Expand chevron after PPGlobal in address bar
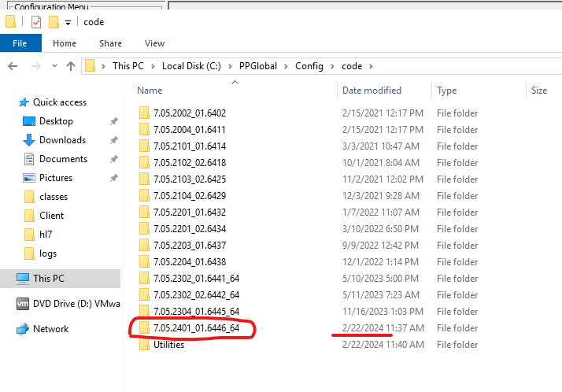The width and height of the screenshot is (562, 392). [x=286, y=66]
